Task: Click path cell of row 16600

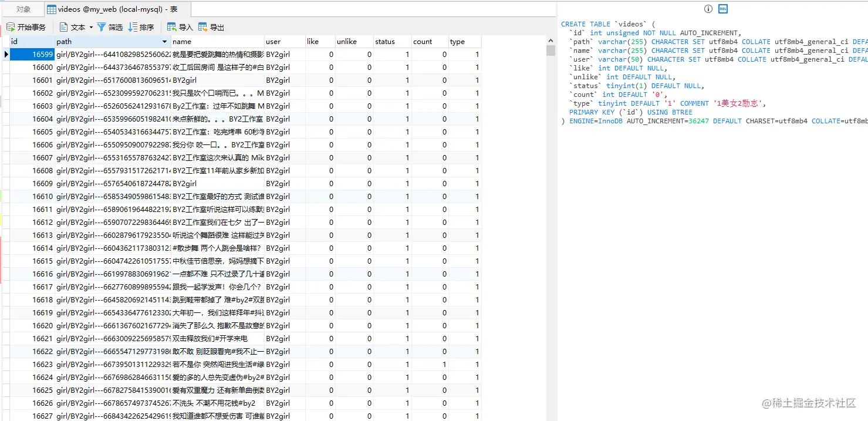Action: 113,68
